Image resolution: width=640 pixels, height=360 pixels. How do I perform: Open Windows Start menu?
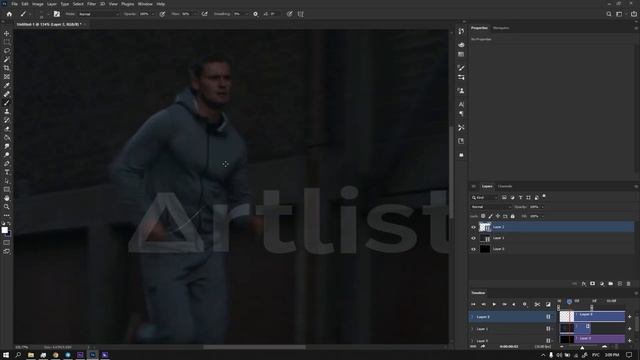6,355
